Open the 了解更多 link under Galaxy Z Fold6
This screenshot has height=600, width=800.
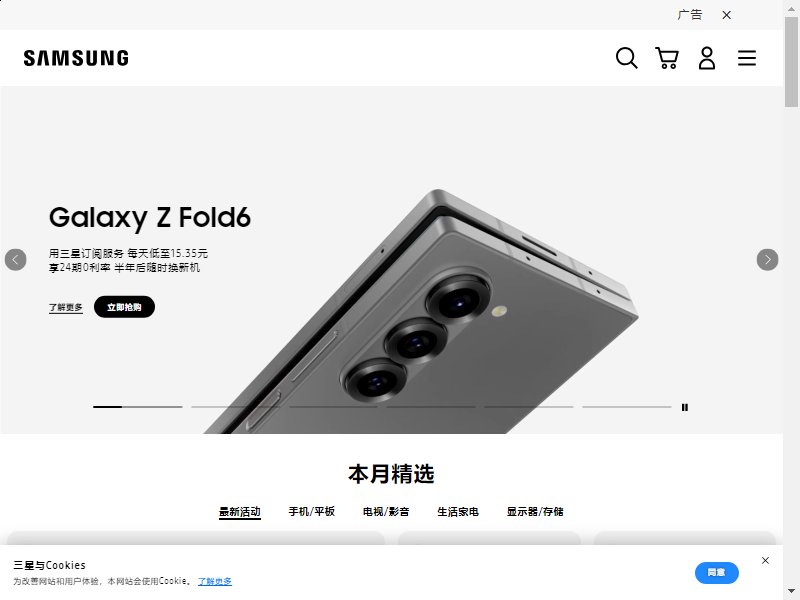[x=65, y=307]
